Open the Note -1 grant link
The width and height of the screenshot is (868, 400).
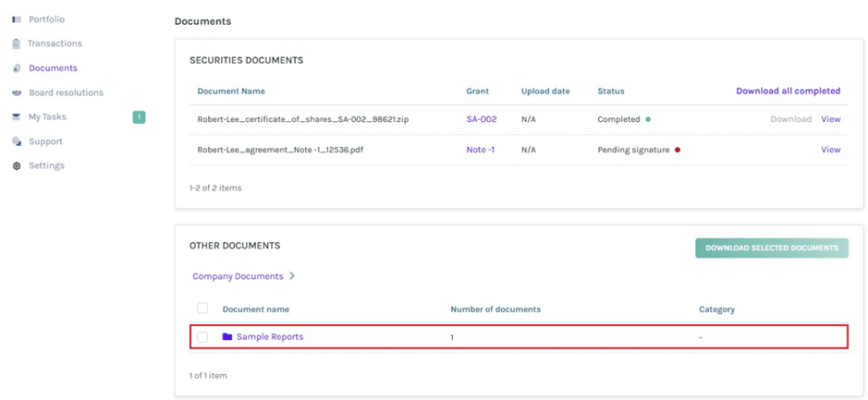[x=481, y=150]
